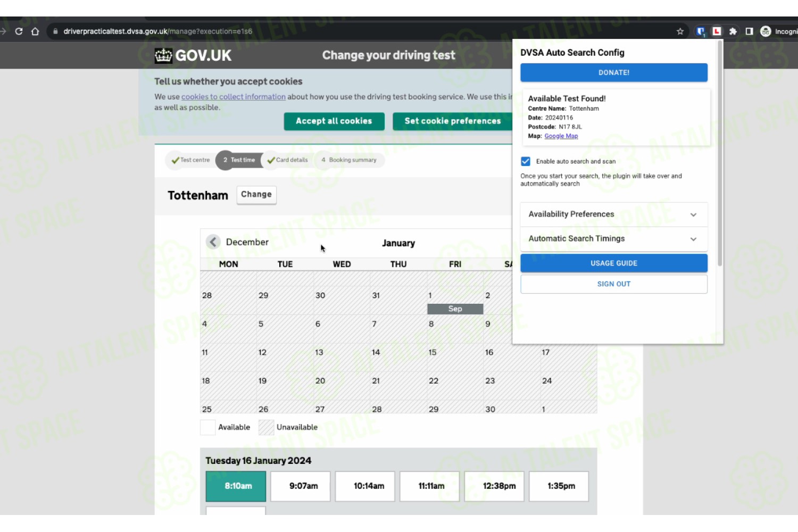Open the red L-plate extension icon
Screen dimensions: 798x532
point(717,31)
